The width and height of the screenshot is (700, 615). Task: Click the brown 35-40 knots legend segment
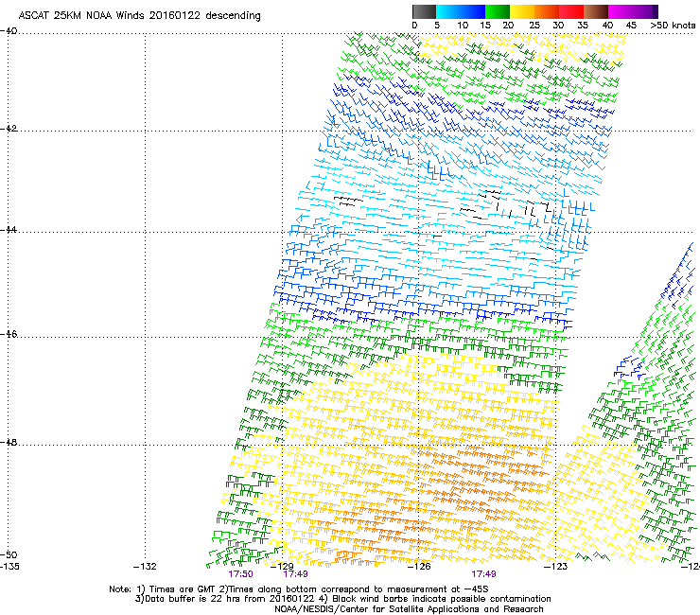(x=596, y=11)
